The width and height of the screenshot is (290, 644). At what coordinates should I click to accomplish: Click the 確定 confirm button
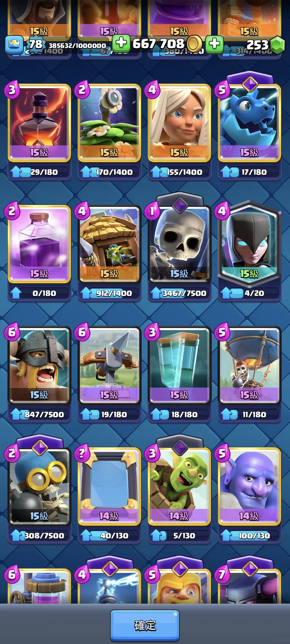pyautogui.click(x=145, y=625)
